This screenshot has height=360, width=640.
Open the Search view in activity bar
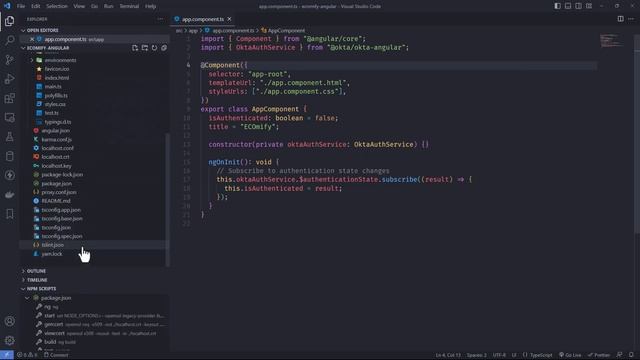(9, 40)
